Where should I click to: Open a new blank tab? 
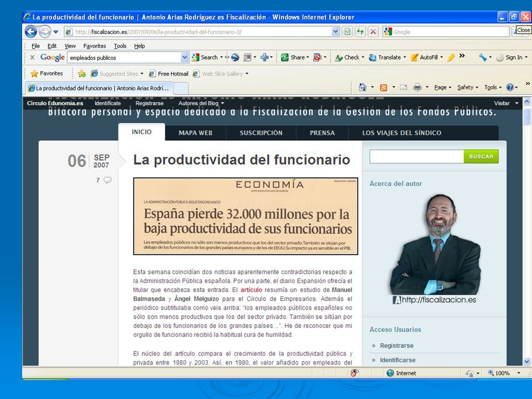tap(181, 89)
